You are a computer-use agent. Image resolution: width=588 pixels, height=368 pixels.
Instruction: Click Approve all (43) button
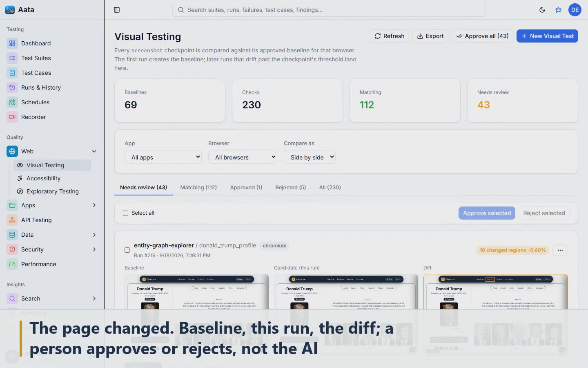(482, 36)
